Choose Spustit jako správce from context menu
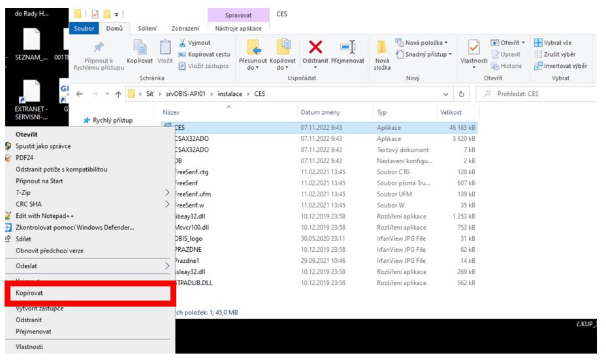The height and width of the screenshot is (364, 606). coord(89,146)
